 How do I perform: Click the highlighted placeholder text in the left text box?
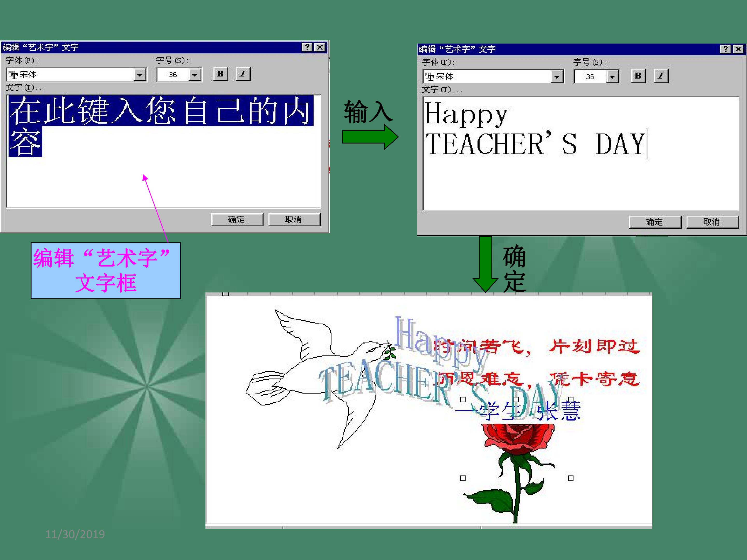[161, 111]
